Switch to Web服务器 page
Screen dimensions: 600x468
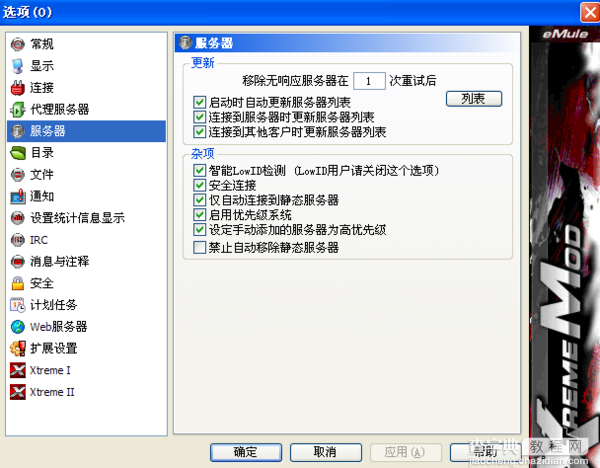pos(86,327)
